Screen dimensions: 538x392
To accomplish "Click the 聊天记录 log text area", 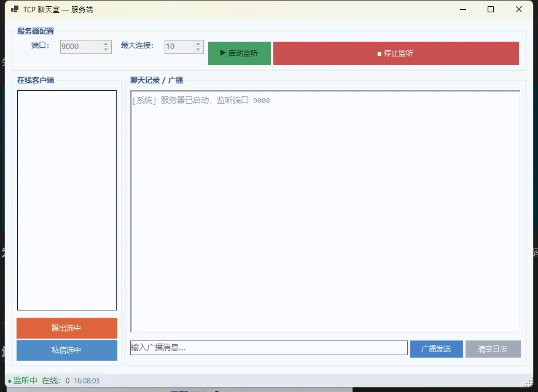I will pos(326,212).
